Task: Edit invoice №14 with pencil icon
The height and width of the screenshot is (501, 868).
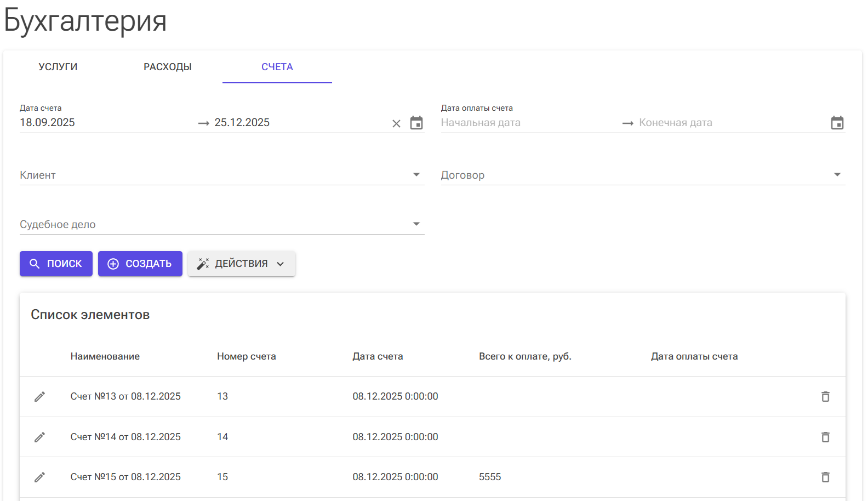Action: [x=39, y=437]
